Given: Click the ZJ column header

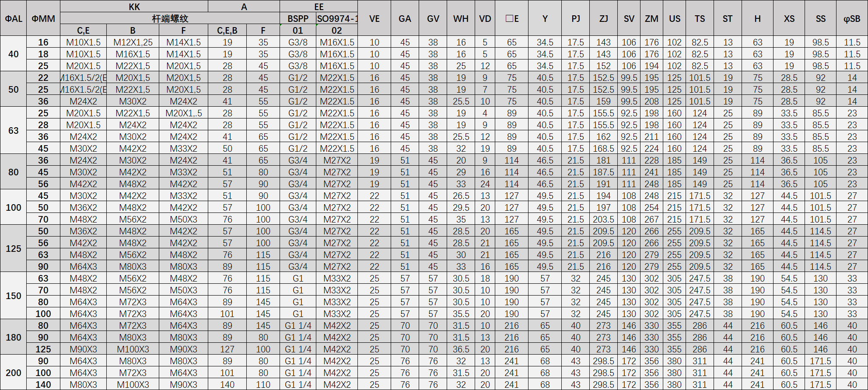Looking at the screenshot, I should [x=603, y=18].
